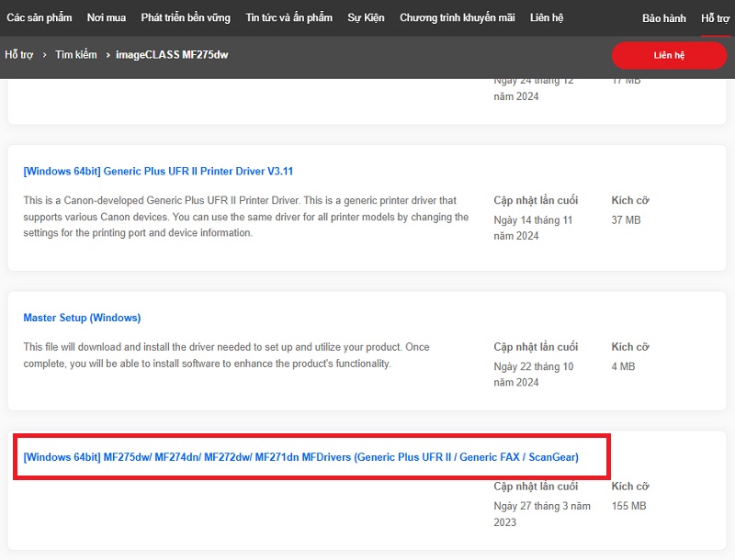Image resolution: width=735 pixels, height=560 pixels.
Task: Open the Các sản phẩm menu
Action: [x=40, y=18]
